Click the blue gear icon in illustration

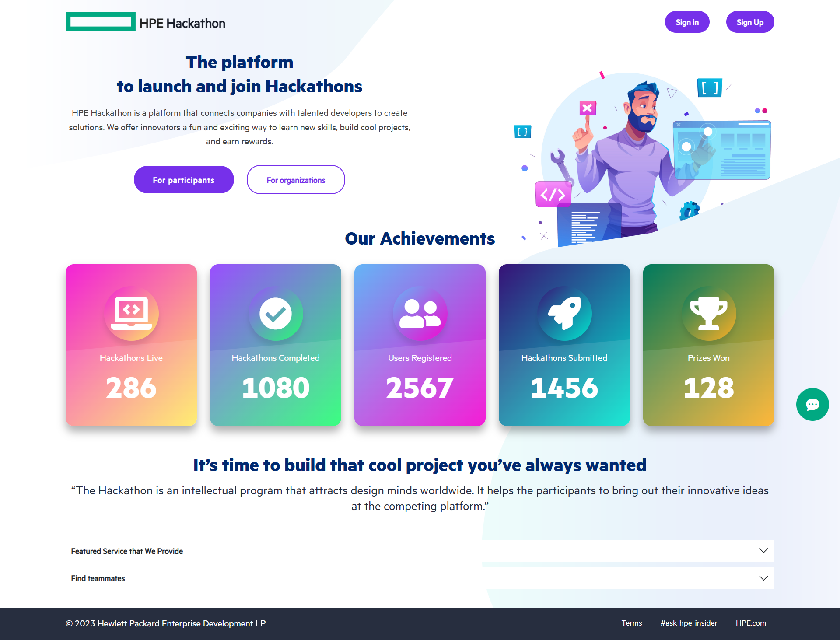point(689,211)
